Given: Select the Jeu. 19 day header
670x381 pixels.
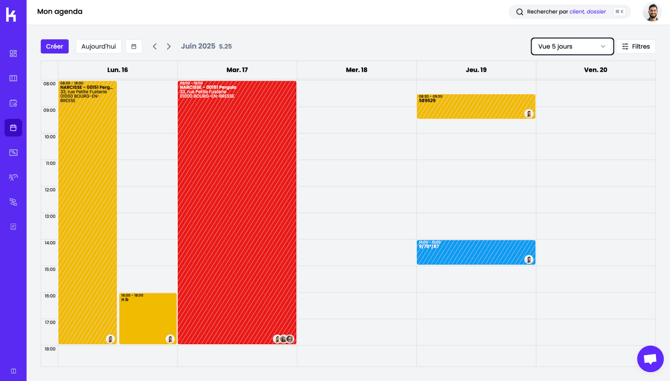Looking at the screenshot, I should (x=476, y=70).
